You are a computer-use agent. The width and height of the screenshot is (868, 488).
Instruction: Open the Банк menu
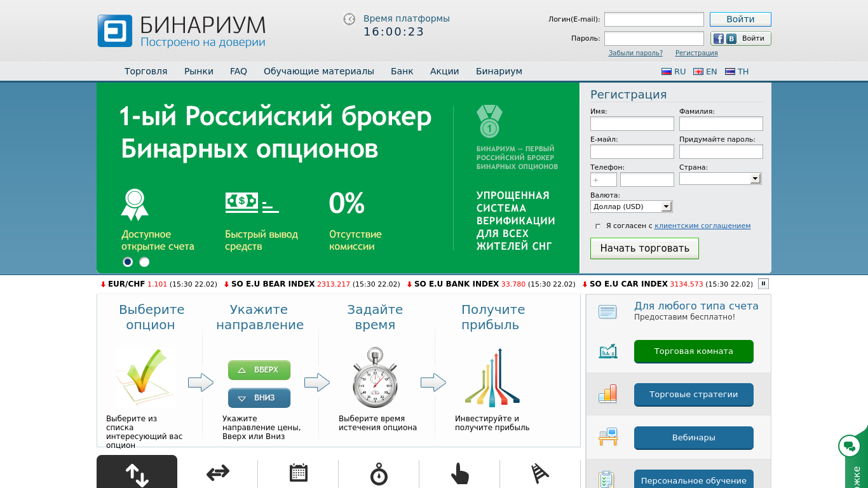point(402,71)
